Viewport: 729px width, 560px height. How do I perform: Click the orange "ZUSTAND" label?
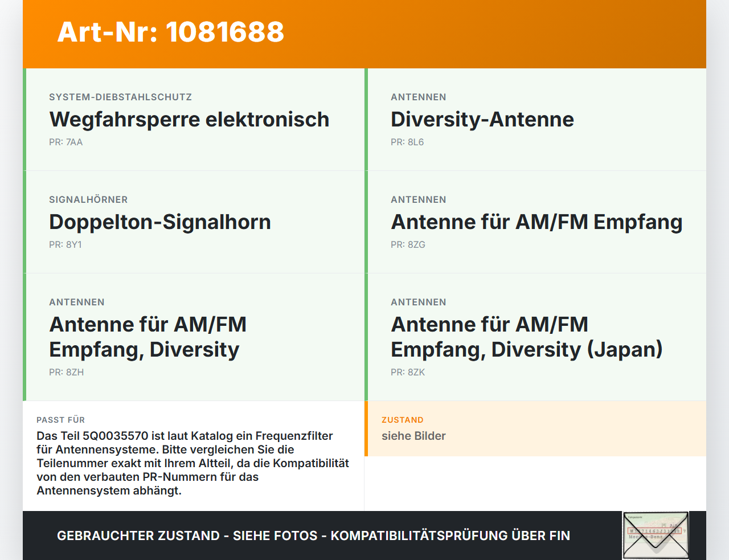[403, 420]
